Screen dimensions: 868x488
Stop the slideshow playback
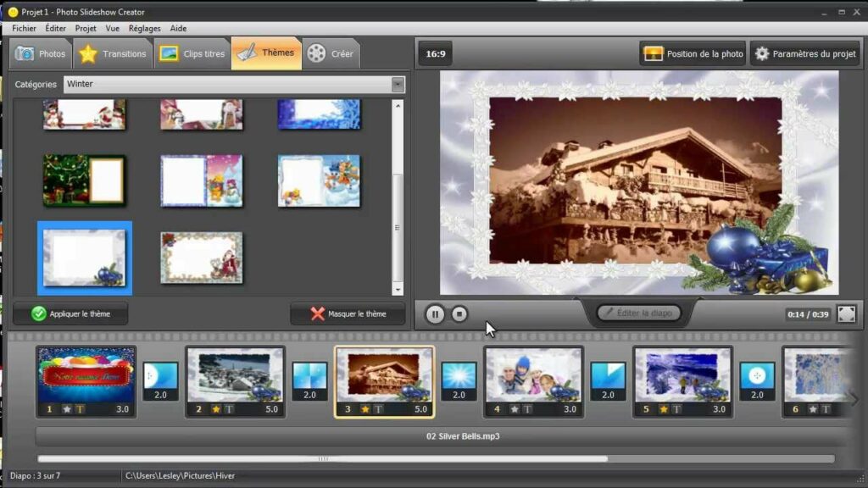pyautogui.click(x=459, y=313)
